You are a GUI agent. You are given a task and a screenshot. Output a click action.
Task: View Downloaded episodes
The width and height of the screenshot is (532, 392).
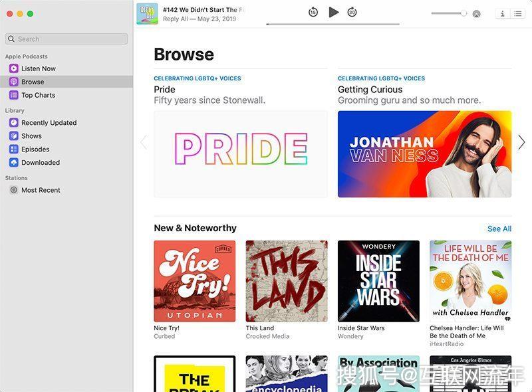point(66,162)
